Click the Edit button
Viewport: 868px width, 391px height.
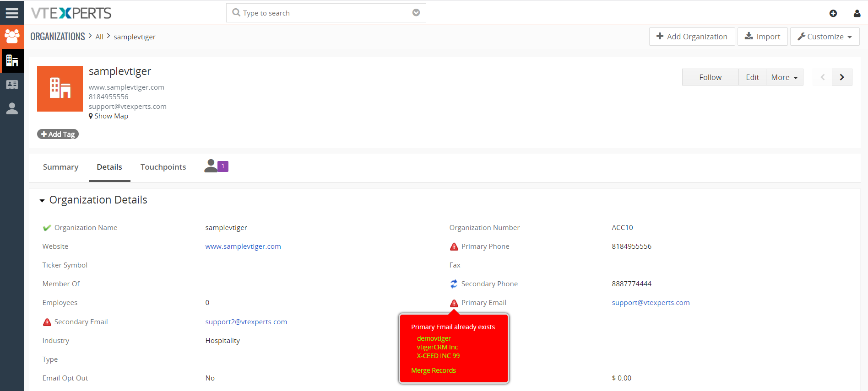click(x=752, y=77)
